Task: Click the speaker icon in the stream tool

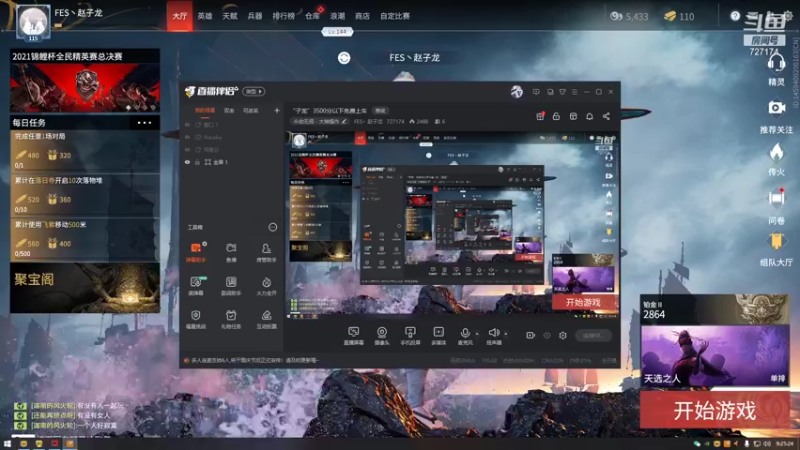Action: tap(493, 333)
